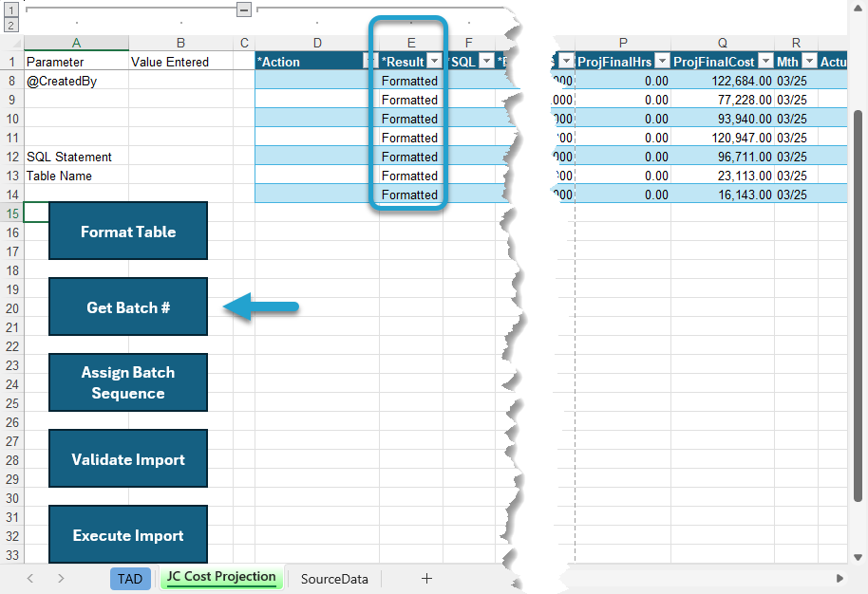868x594 pixels.
Task: Select the 122,684.00 cost cell
Action: click(x=723, y=81)
